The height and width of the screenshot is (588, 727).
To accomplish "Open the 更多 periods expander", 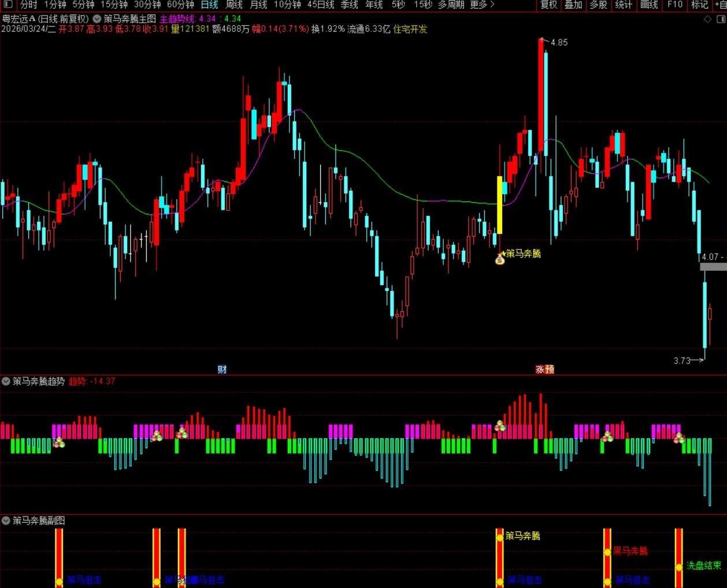I will click(482, 5).
